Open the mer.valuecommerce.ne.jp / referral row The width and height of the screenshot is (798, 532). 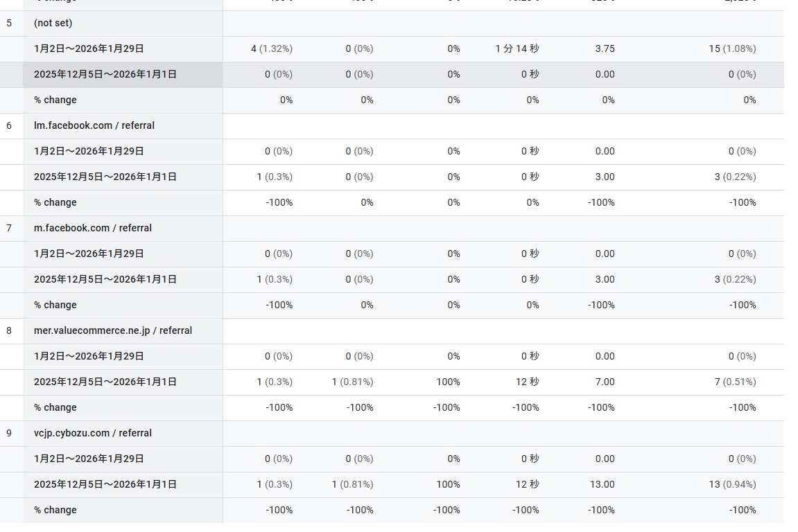[x=113, y=330]
